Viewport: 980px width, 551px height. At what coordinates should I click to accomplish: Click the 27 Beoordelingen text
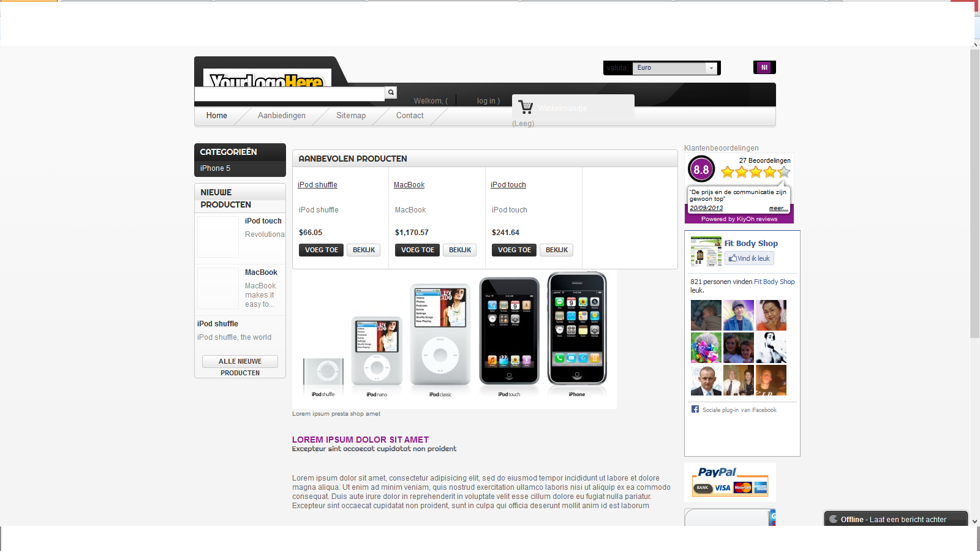764,160
